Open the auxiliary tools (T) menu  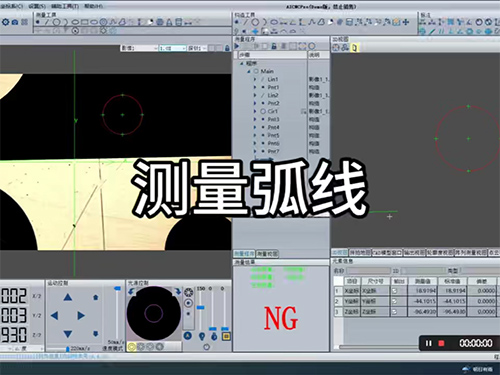coord(65,6)
